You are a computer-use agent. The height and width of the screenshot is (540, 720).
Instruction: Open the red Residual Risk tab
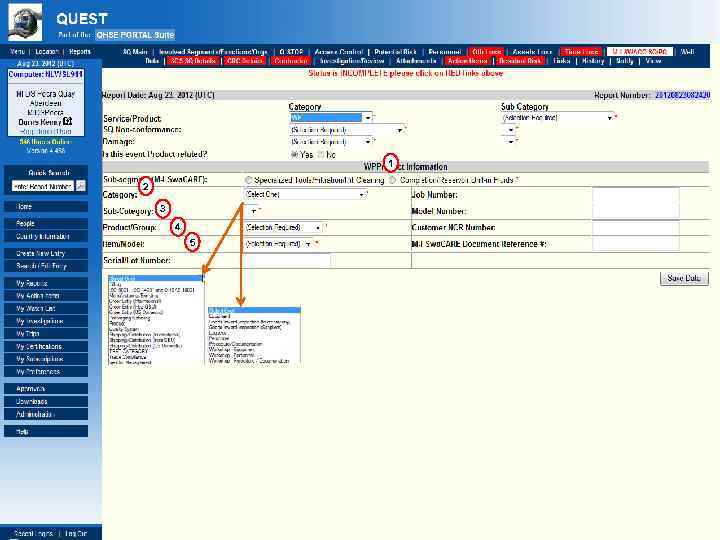click(520, 61)
